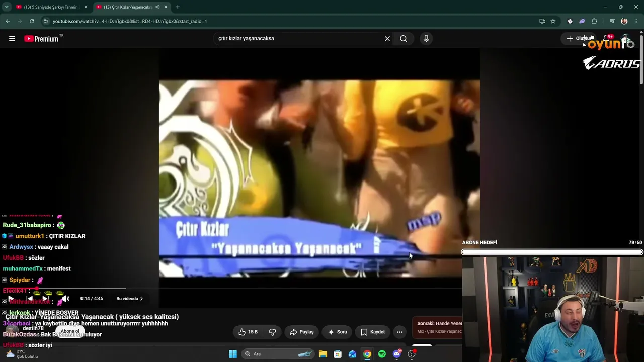Click the Windows taskbar search box 'Ara'

(278, 354)
